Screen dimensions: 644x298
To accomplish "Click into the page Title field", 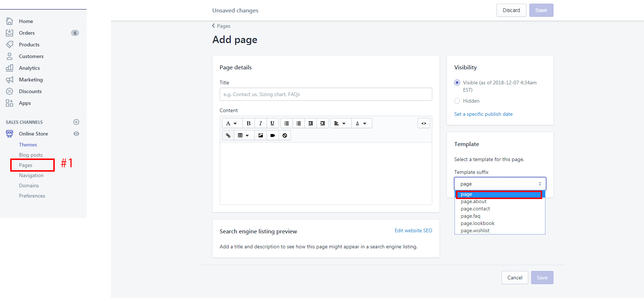I will point(326,94).
